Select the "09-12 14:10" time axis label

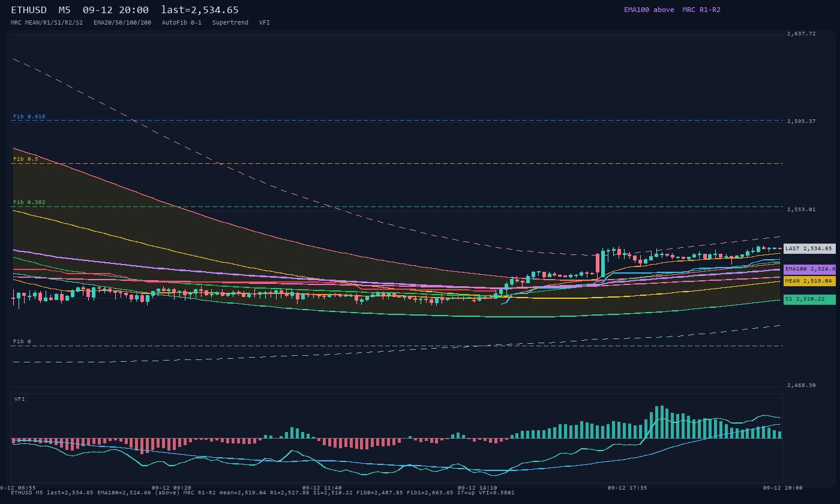477,488
